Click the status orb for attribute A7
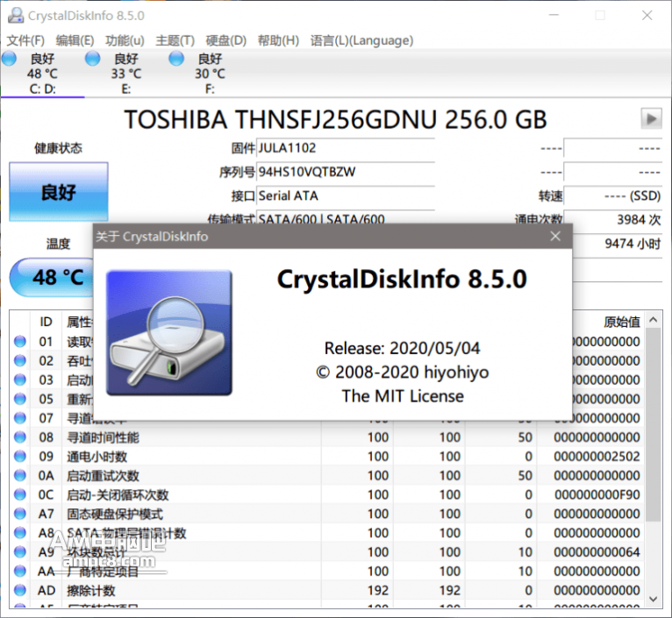Screen dimensions: 672x618 (20, 513)
